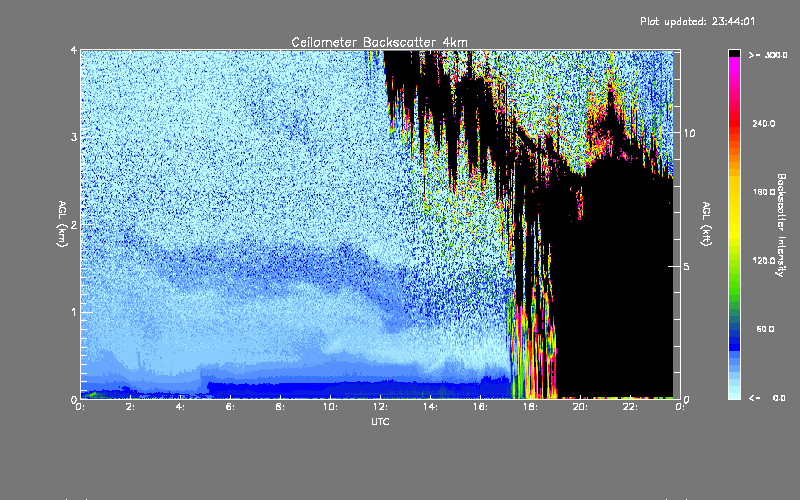Click the "1" km tick on AGL axis
Screen dimensions: 800x500
pos(74,312)
